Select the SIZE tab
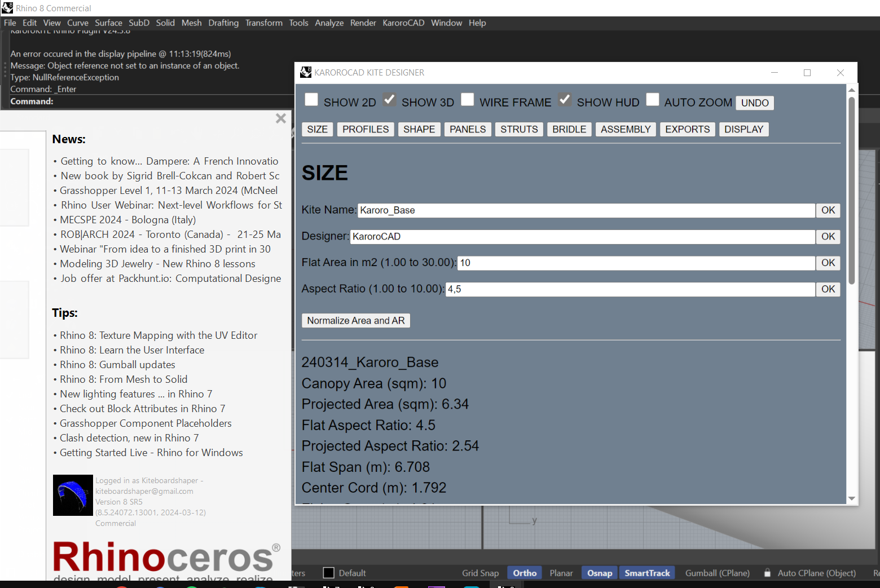 [318, 129]
